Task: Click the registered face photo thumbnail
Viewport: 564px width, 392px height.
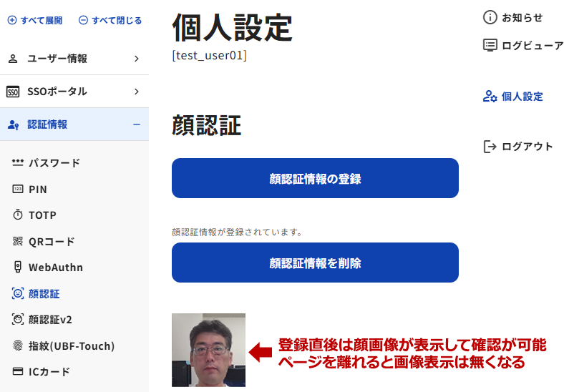Action: pos(208,350)
